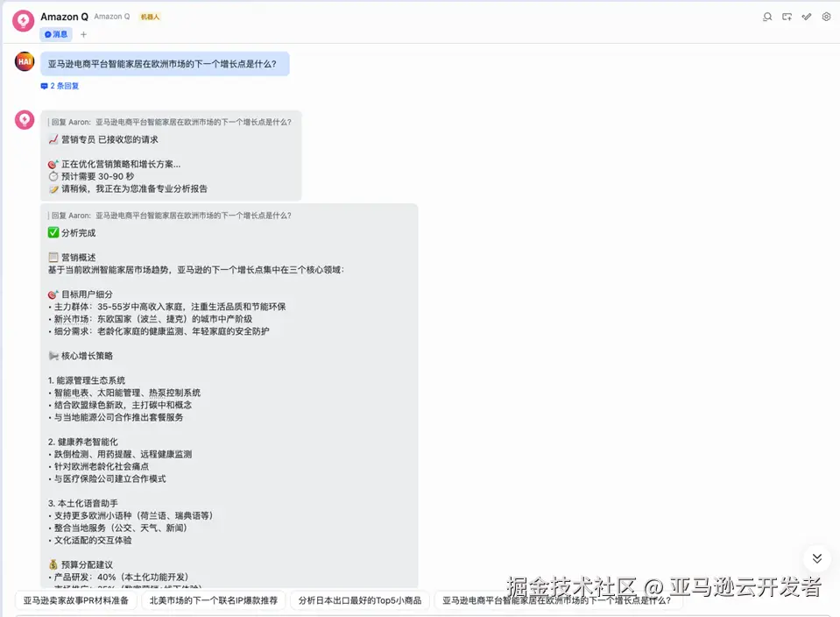Click the Amazon Q bot avatar in header

24,21
